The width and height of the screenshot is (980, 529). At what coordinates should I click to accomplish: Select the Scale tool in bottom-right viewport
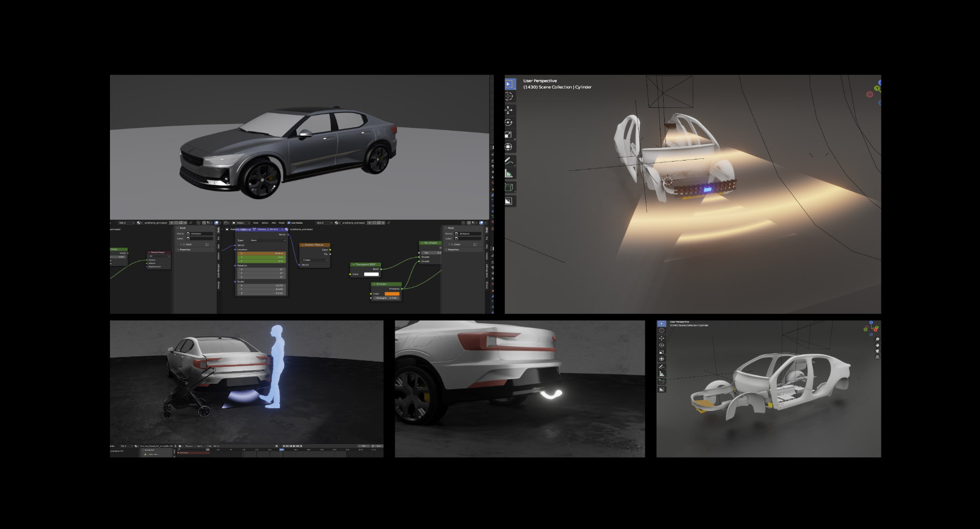[x=661, y=352]
